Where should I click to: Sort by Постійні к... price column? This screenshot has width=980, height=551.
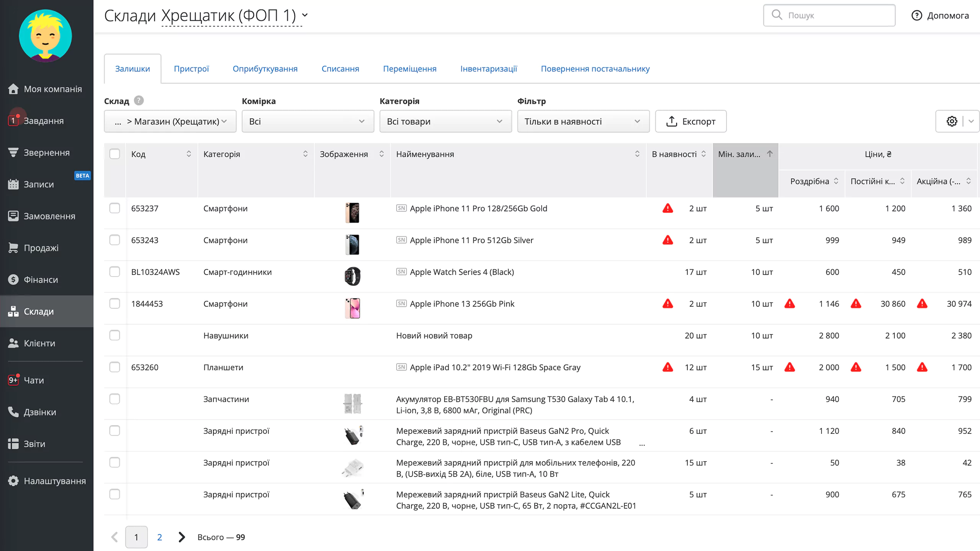(902, 181)
